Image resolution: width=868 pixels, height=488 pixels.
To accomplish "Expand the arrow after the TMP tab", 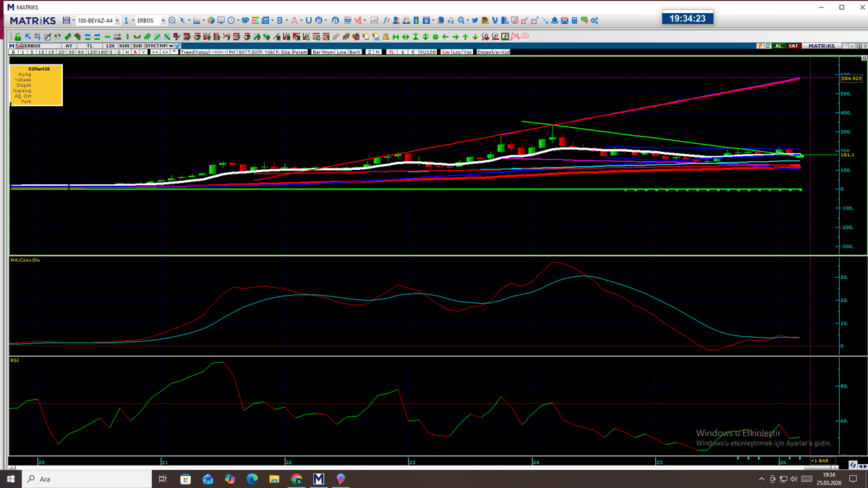I will point(171,46).
